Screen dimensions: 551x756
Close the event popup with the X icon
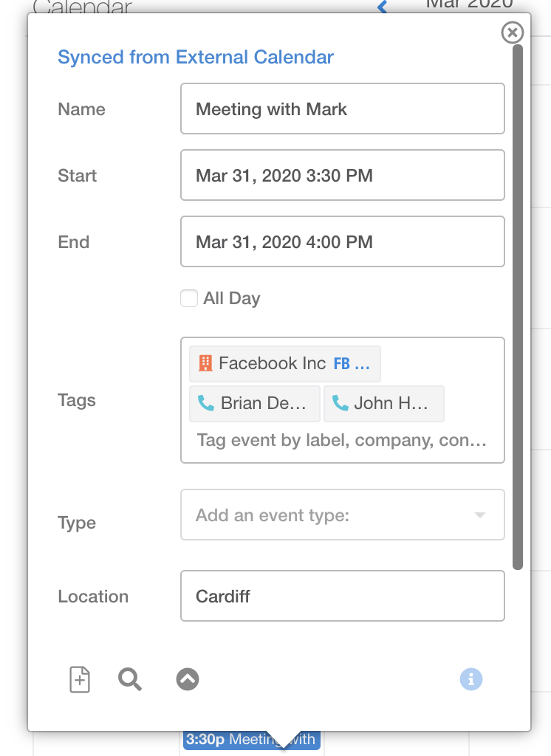(513, 32)
